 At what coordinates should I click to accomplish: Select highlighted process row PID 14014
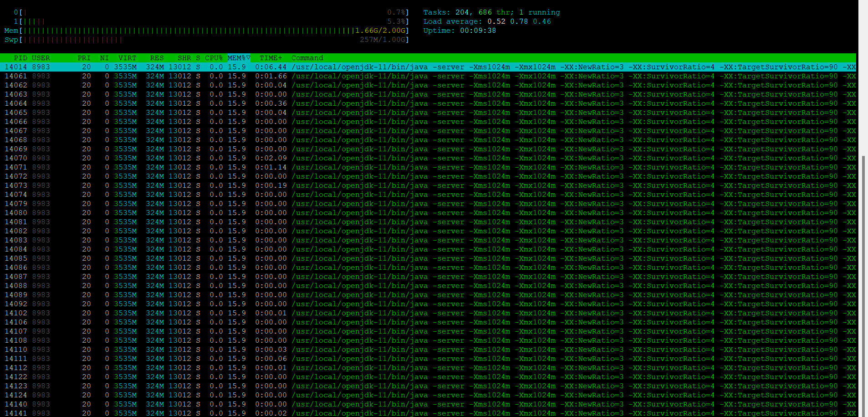[428, 67]
